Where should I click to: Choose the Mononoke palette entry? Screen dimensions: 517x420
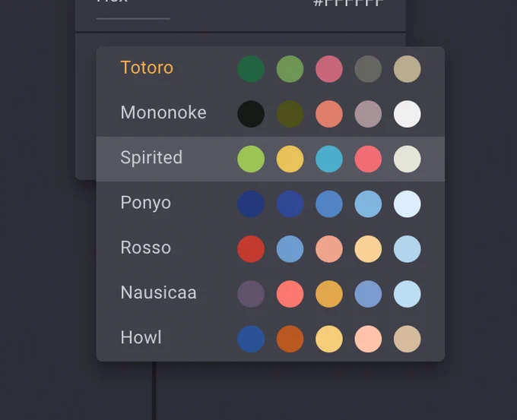point(271,114)
